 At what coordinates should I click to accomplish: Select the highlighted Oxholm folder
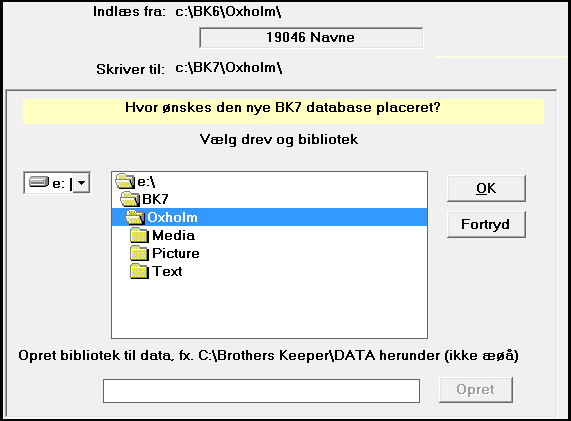tap(269, 217)
